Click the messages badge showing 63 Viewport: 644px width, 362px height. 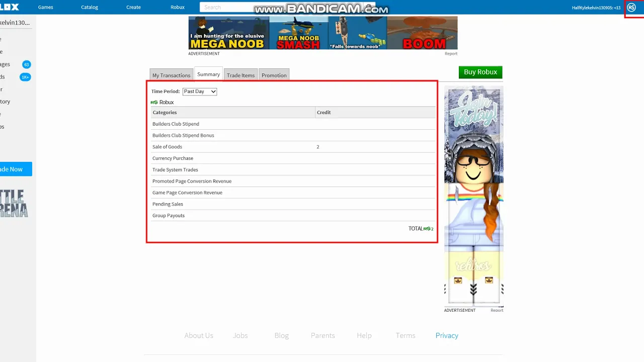coord(27,64)
